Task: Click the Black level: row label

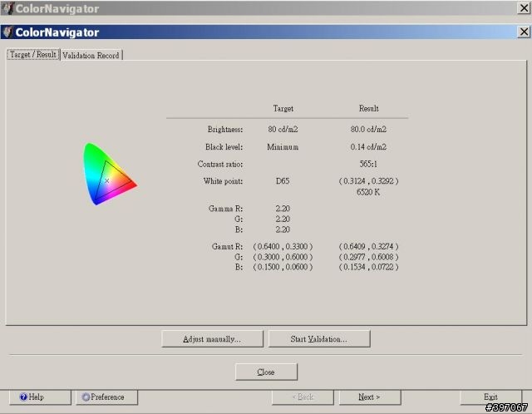Action: point(224,147)
